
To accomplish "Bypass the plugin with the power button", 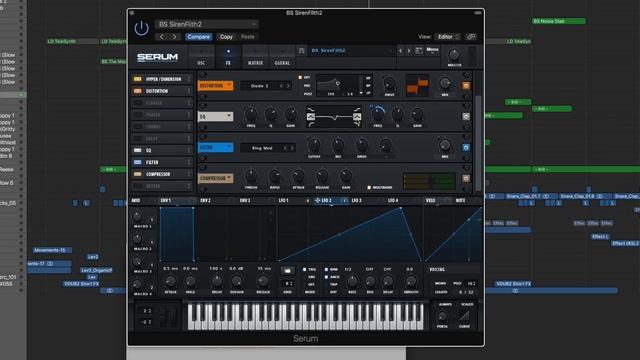I will tap(141, 29).
